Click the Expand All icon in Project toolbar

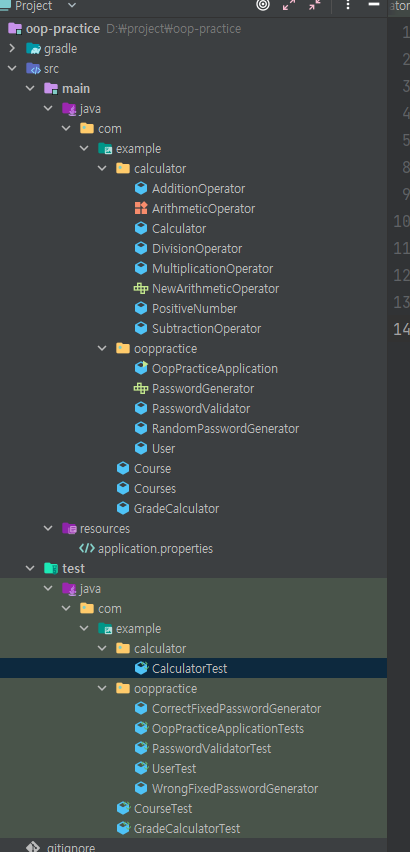pyautogui.click(x=289, y=5)
